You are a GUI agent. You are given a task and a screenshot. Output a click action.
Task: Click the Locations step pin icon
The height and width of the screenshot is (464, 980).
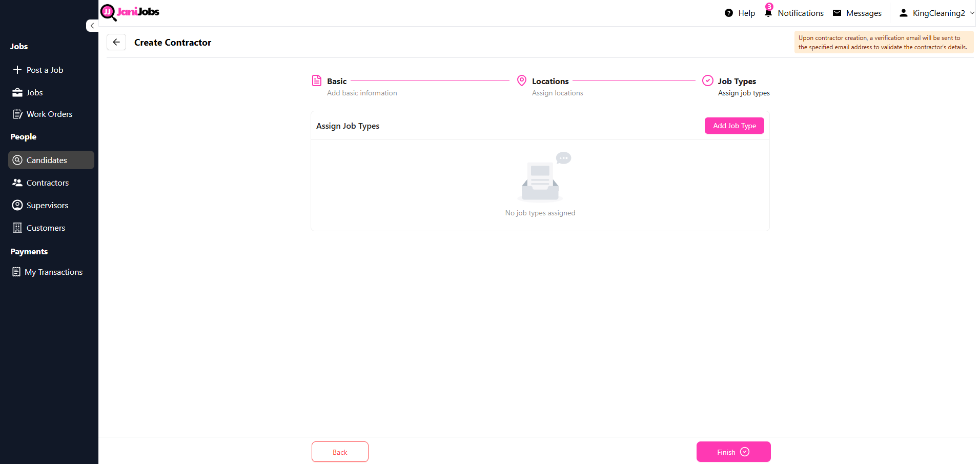(522, 80)
